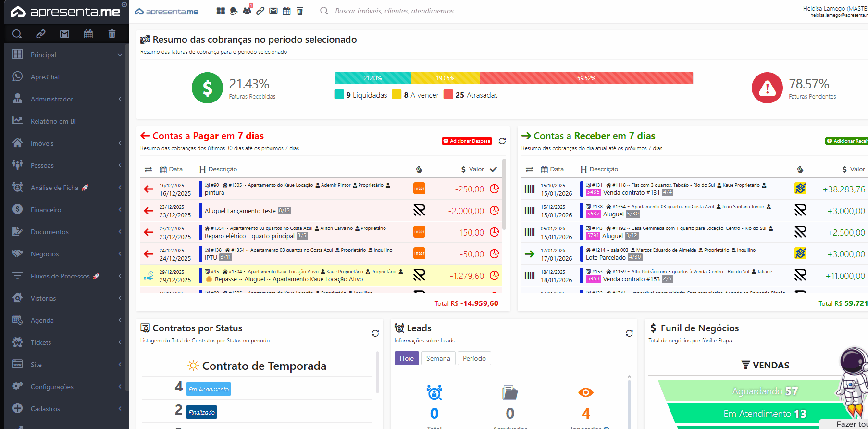Click the Adicionar Despesa button

pyautogui.click(x=467, y=141)
